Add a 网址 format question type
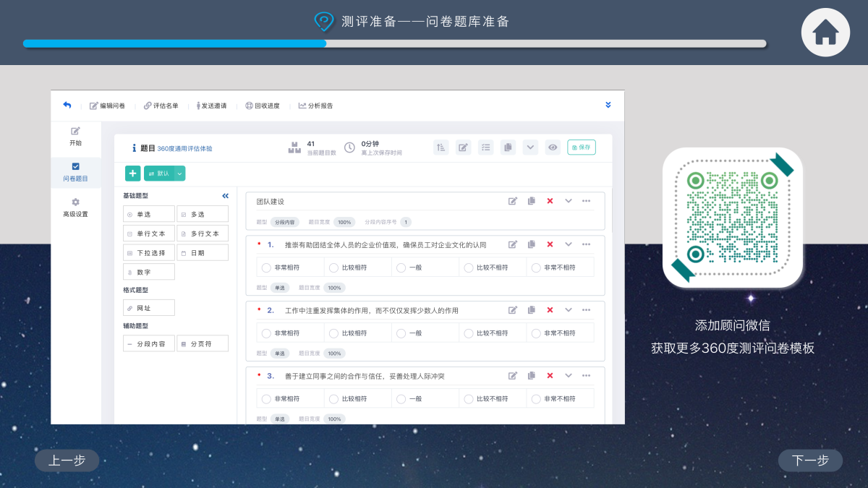 [149, 308]
